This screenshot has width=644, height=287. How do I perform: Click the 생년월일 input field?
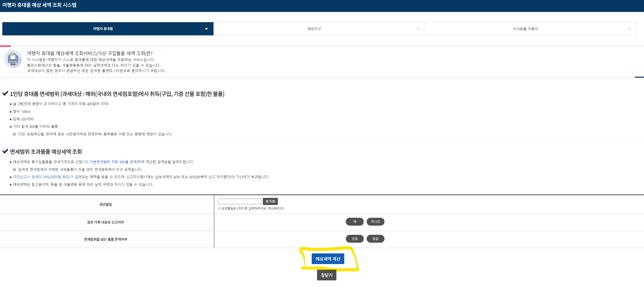coord(239,201)
